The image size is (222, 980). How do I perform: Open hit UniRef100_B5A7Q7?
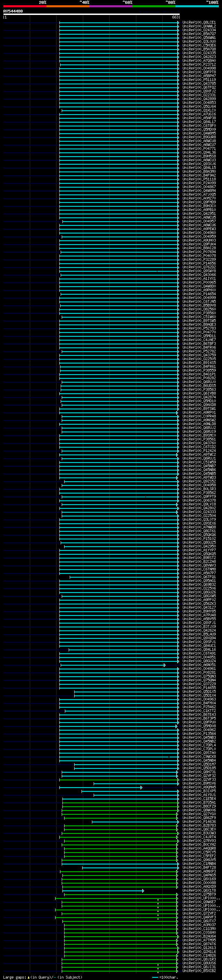point(199,34)
